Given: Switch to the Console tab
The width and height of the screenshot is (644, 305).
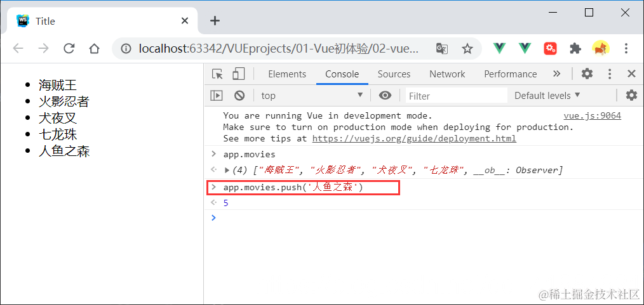Looking at the screenshot, I should point(342,74).
